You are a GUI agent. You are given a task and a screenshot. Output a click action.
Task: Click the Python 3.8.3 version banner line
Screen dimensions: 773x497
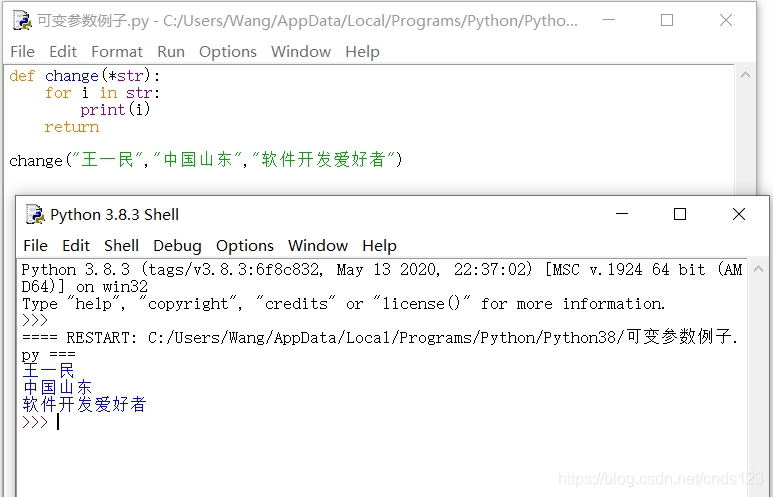(x=382, y=278)
